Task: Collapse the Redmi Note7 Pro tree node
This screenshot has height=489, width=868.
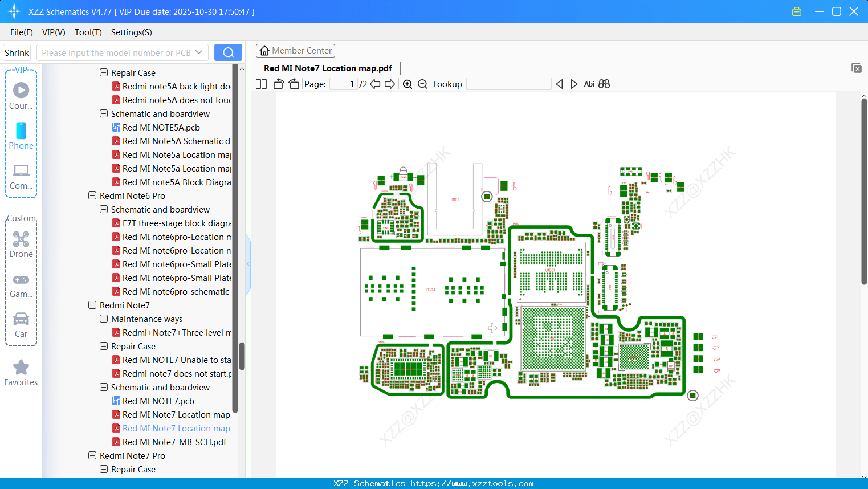Action: (x=92, y=455)
